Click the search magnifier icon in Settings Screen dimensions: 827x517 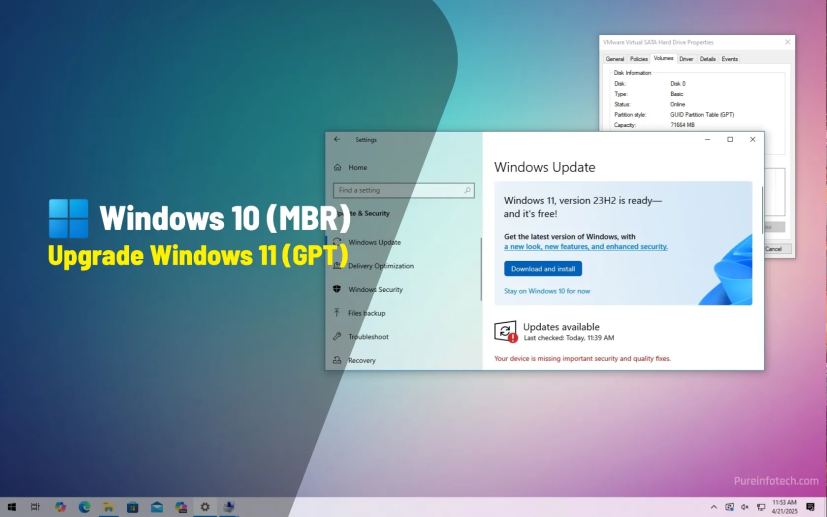pyautogui.click(x=467, y=190)
